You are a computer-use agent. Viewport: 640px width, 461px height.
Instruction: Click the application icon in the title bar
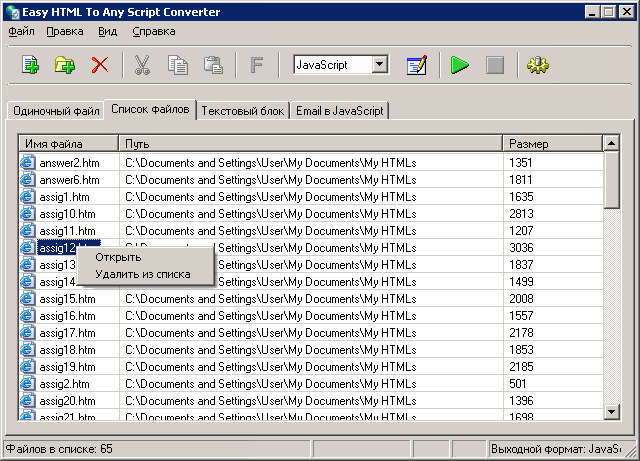[x=13, y=12]
